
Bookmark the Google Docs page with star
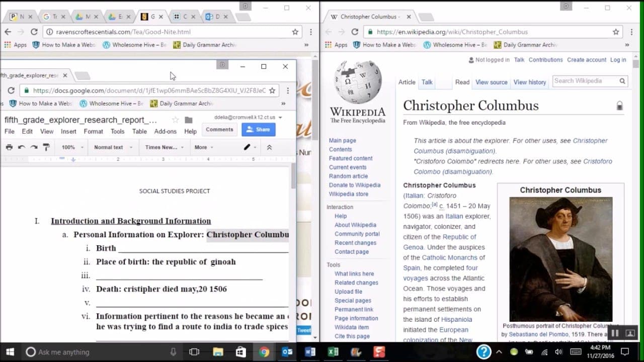coord(272,90)
